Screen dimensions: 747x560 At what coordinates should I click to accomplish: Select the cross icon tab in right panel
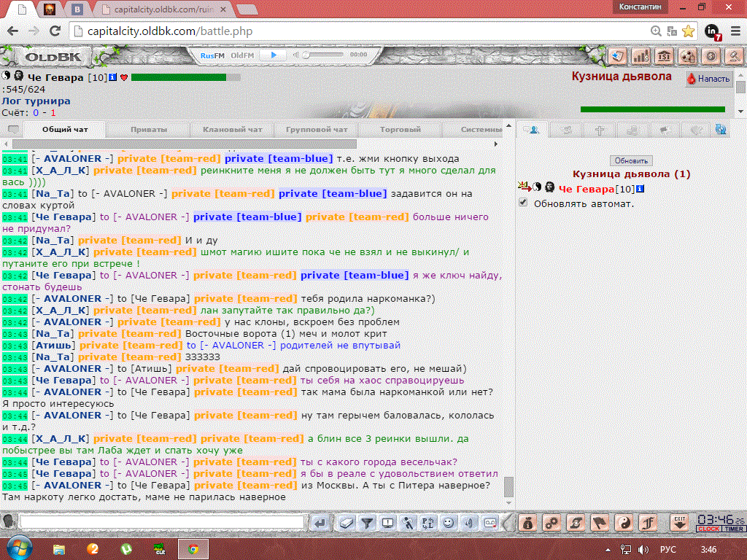(x=600, y=130)
